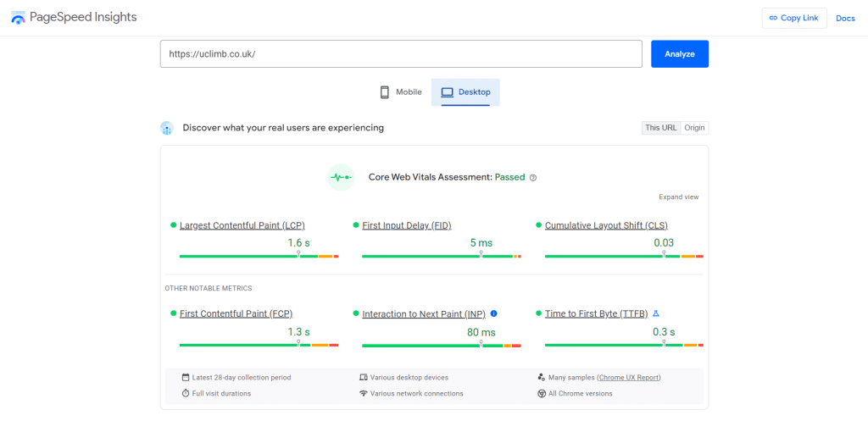Click the 0.03 CLS value

[664, 243]
